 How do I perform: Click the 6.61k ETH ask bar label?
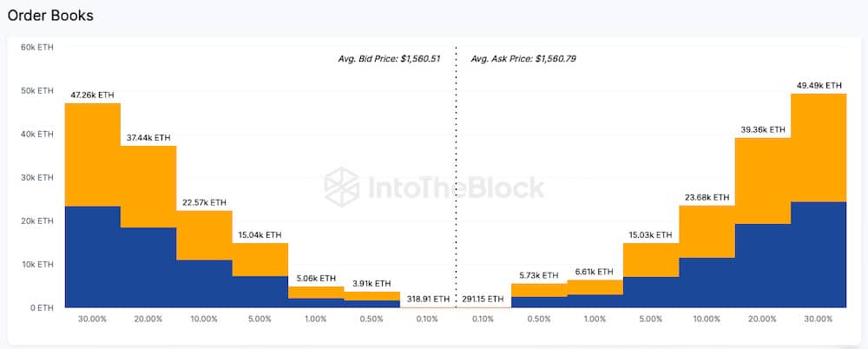click(x=595, y=271)
